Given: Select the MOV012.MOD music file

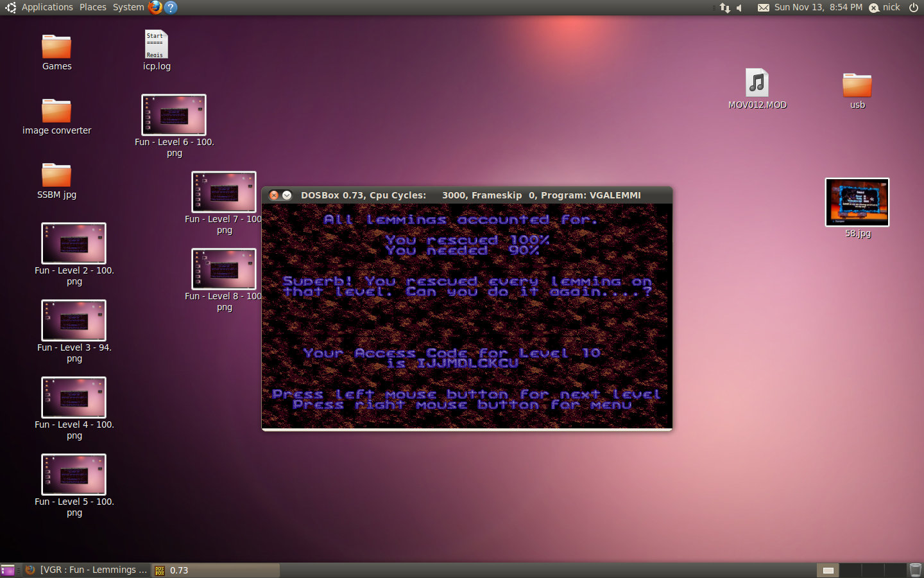Looking at the screenshot, I should point(757,83).
